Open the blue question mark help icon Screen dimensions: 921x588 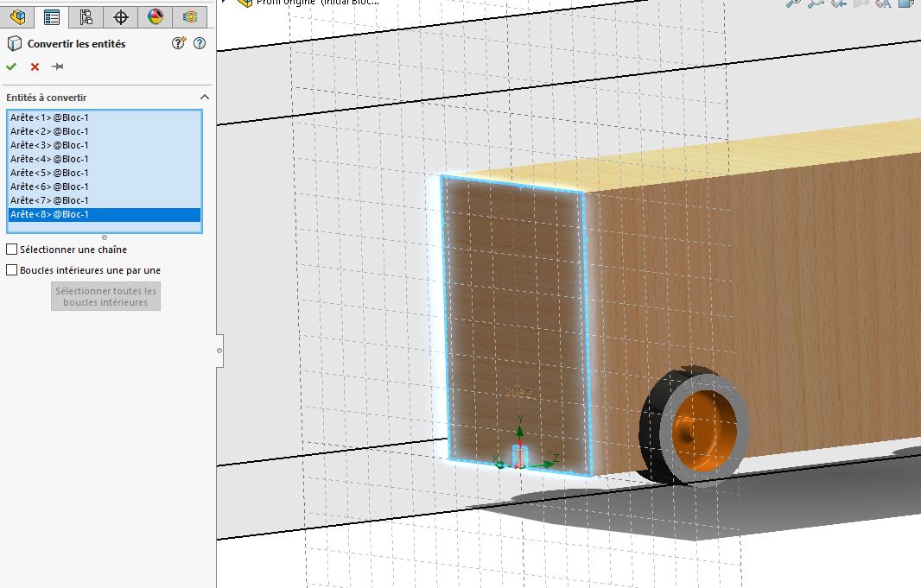(200, 43)
